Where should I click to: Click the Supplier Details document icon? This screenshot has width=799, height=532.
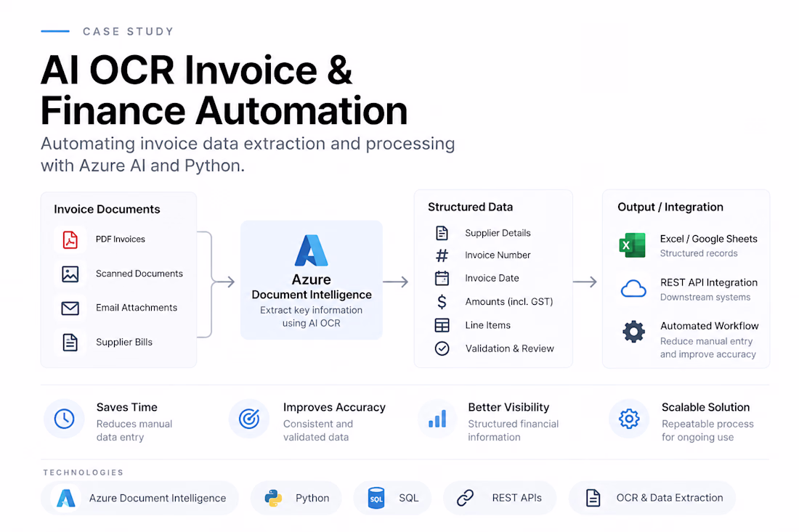442,233
